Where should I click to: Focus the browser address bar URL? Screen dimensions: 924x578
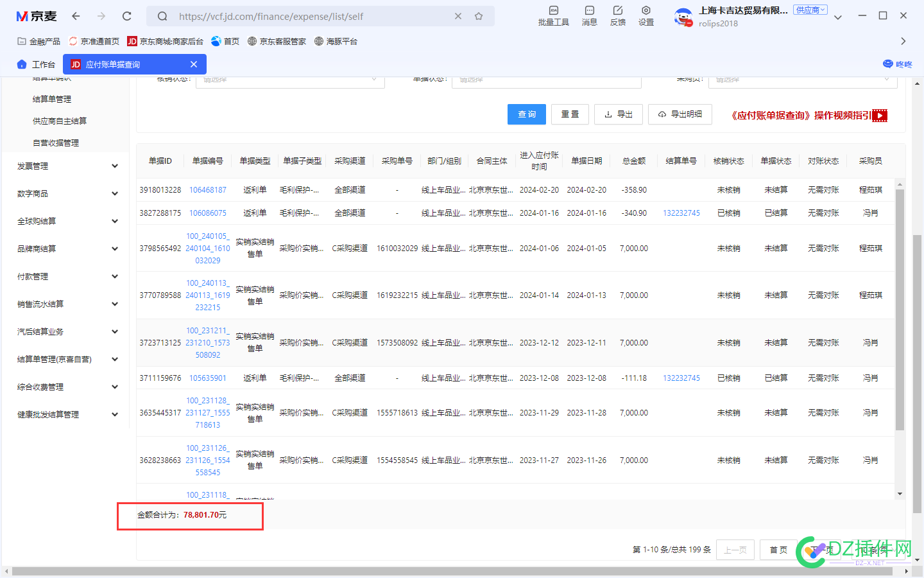(x=271, y=16)
